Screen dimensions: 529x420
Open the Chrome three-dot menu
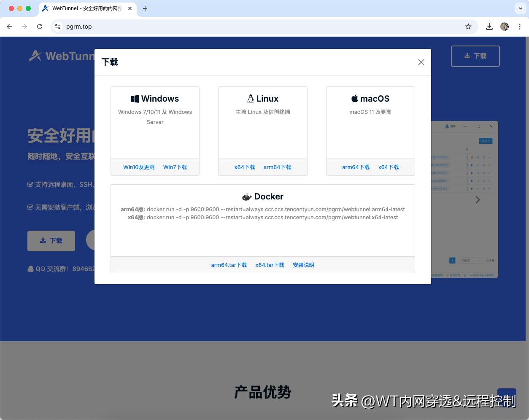520,27
